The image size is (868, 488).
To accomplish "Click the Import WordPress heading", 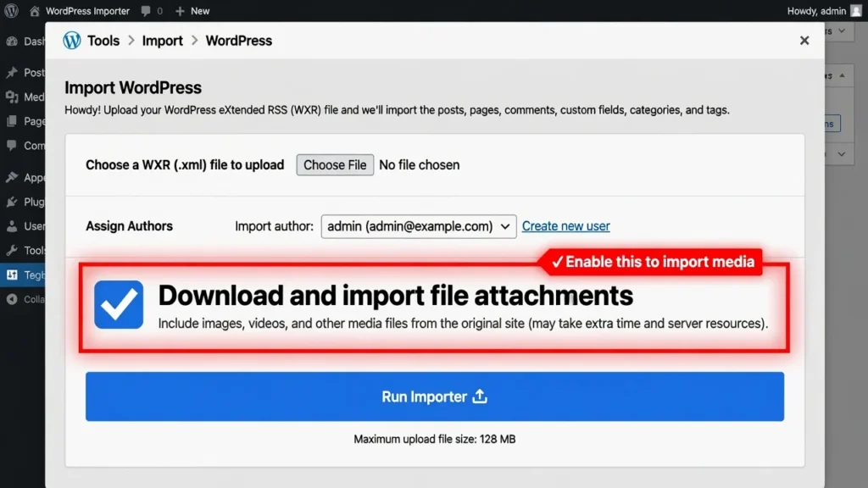I will [133, 87].
